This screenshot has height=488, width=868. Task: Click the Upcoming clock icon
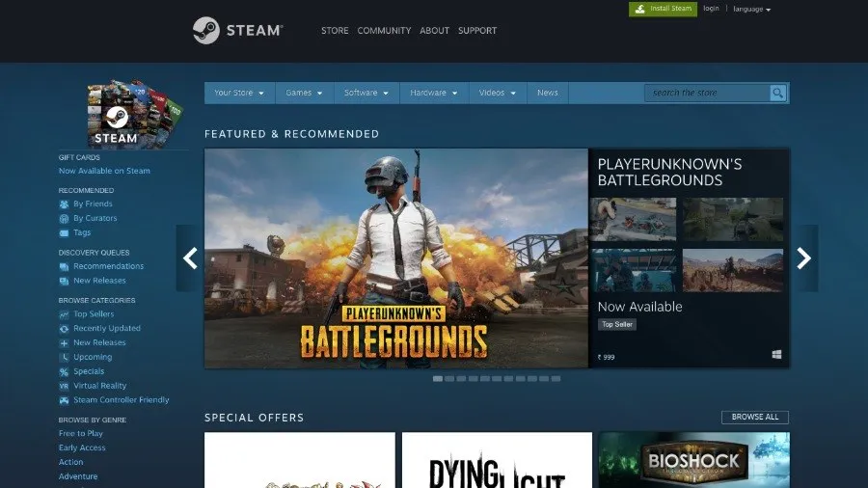click(x=64, y=358)
